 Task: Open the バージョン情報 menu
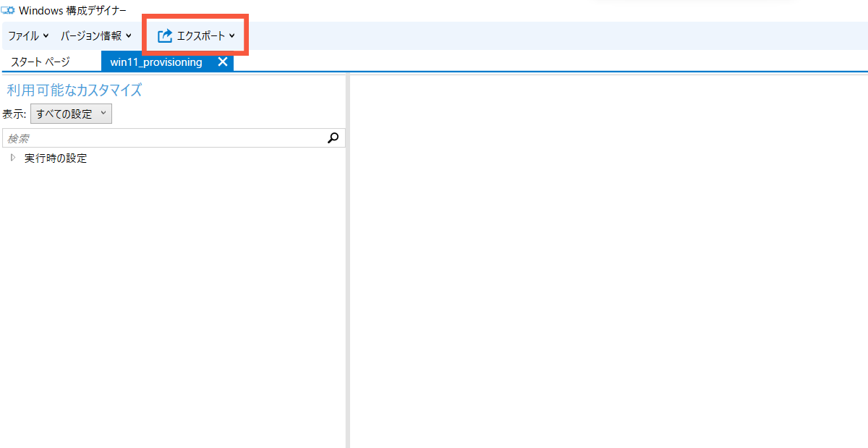[92, 34]
